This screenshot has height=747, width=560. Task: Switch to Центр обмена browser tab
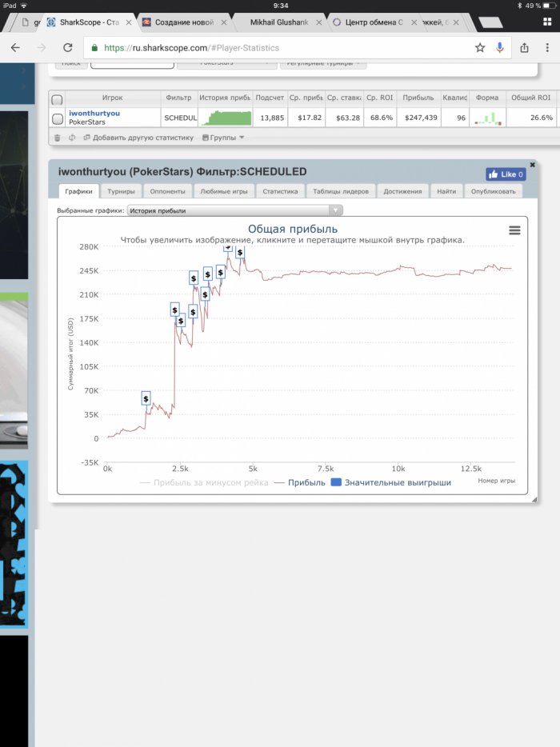[x=374, y=22]
